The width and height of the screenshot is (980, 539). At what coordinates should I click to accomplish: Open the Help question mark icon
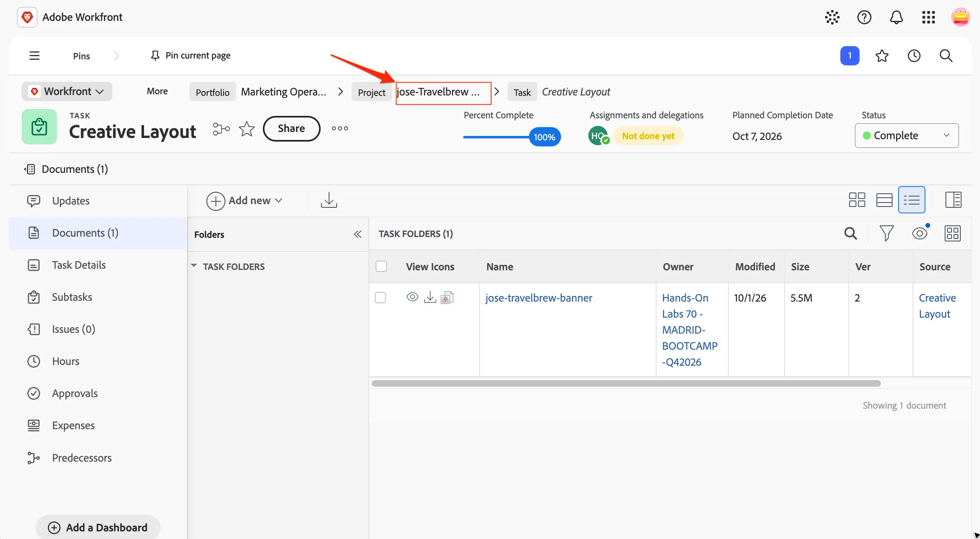864,17
